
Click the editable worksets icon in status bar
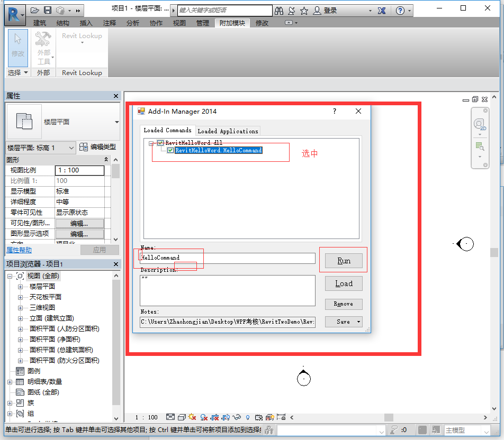(x=269, y=430)
